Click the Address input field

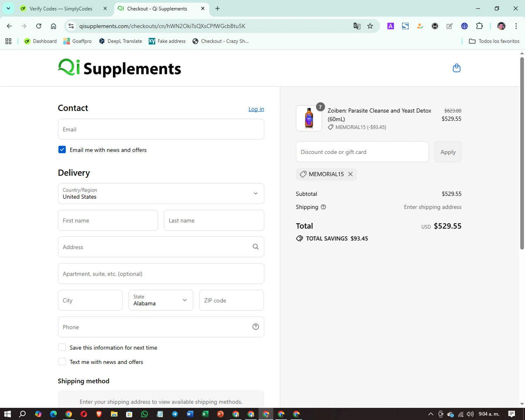(161, 247)
